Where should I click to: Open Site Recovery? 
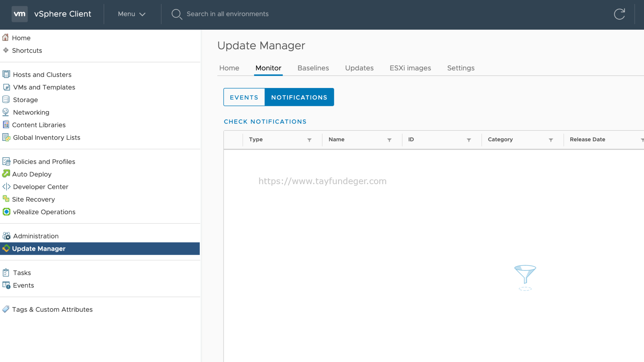tap(33, 199)
